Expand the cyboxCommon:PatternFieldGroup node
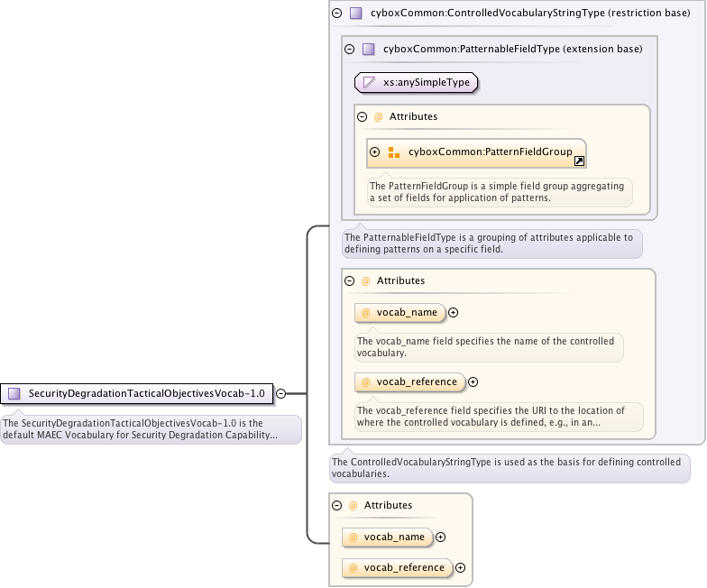 pos(374,152)
